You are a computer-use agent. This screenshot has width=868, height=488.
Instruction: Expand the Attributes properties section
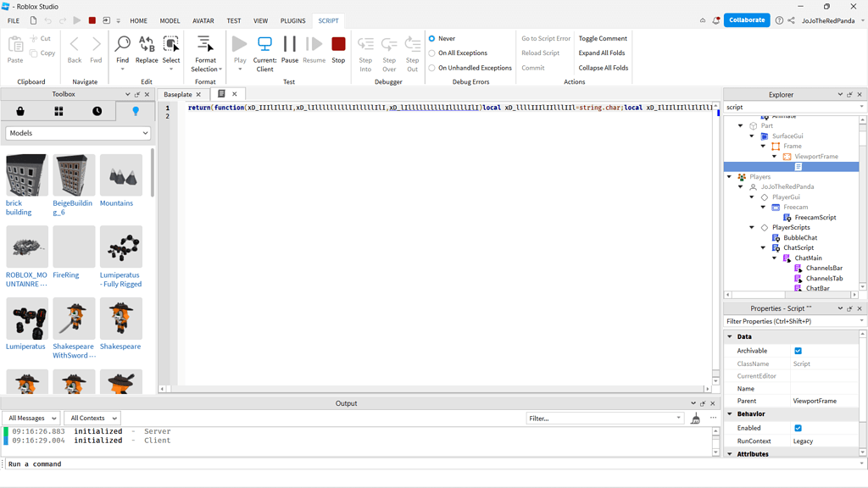(x=730, y=454)
